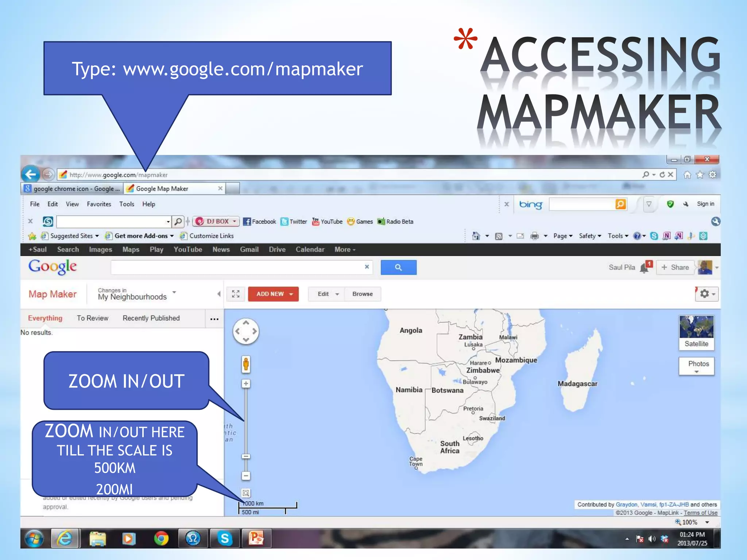The height and width of the screenshot is (560, 747).
Task: Open Map Maker settings gear
Action: (707, 294)
